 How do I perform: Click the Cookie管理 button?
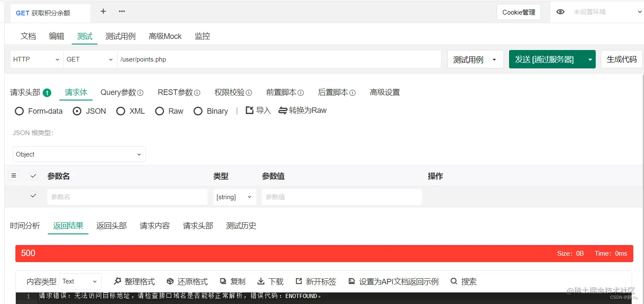tap(518, 12)
